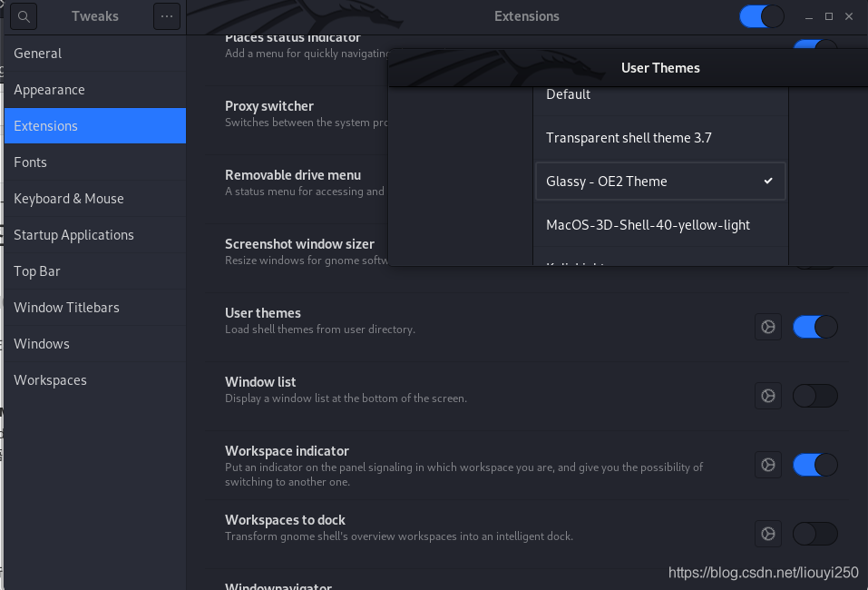Minimize the Tweaks window
Viewport: 868px width, 590px height.
[x=809, y=16]
